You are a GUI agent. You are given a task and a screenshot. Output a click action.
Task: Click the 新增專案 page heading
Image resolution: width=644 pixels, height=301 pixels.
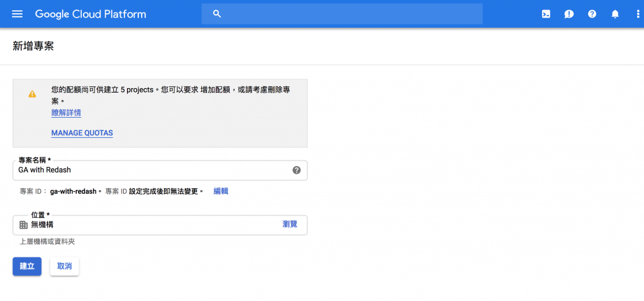(x=33, y=46)
